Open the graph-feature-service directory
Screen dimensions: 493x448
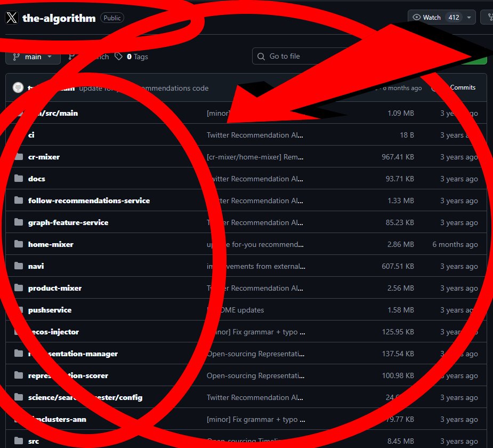coord(68,222)
